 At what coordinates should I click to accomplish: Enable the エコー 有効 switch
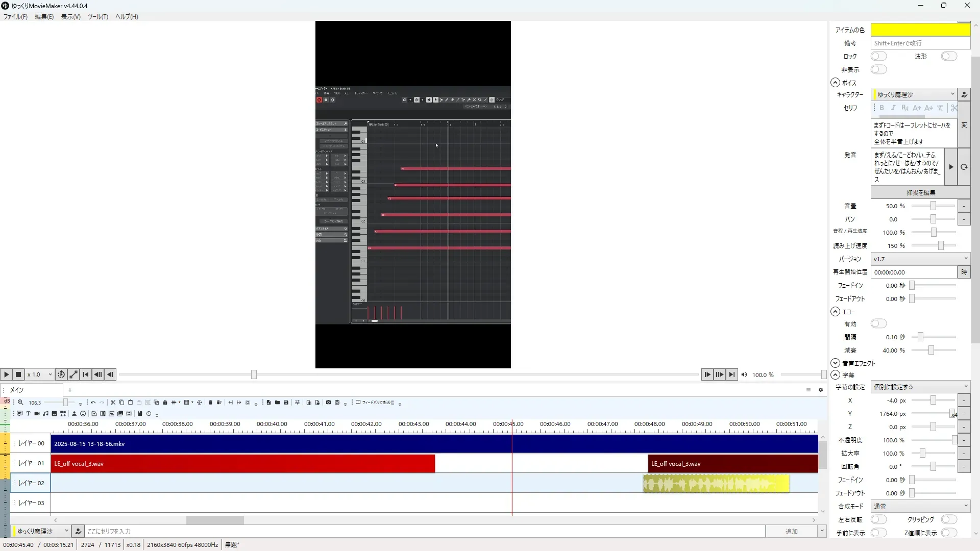pos(878,323)
